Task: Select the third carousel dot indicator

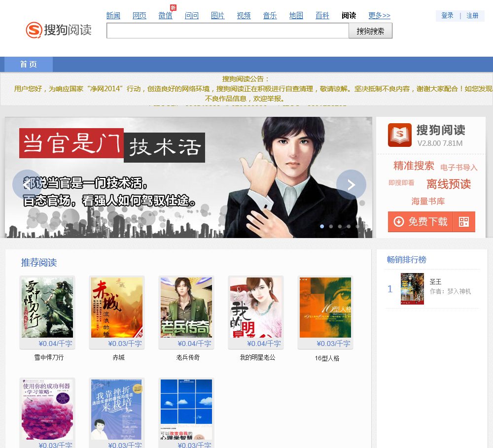Action: (340, 226)
